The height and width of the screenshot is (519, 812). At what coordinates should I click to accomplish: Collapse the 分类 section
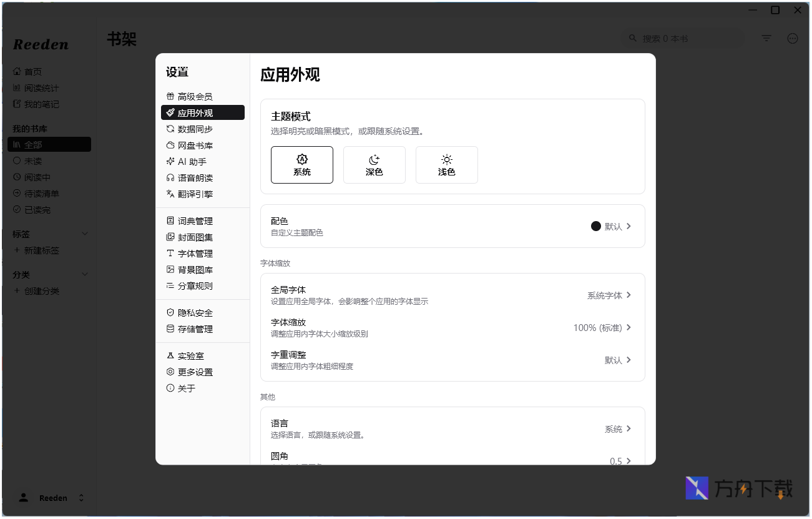click(x=84, y=274)
